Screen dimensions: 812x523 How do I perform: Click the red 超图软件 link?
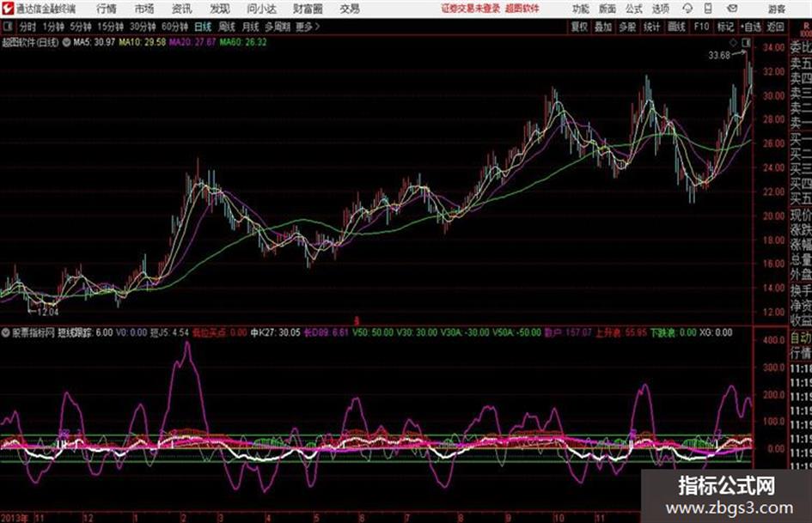(522, 9)
